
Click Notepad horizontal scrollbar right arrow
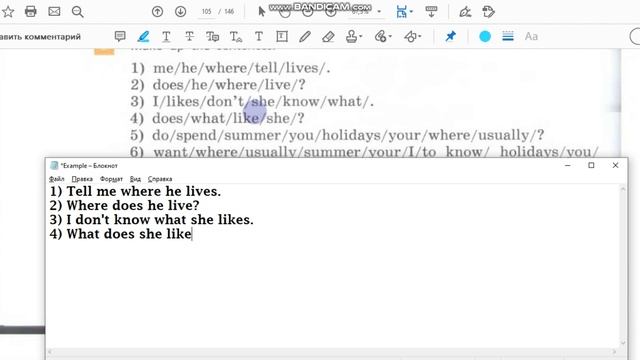pos(614,351)
